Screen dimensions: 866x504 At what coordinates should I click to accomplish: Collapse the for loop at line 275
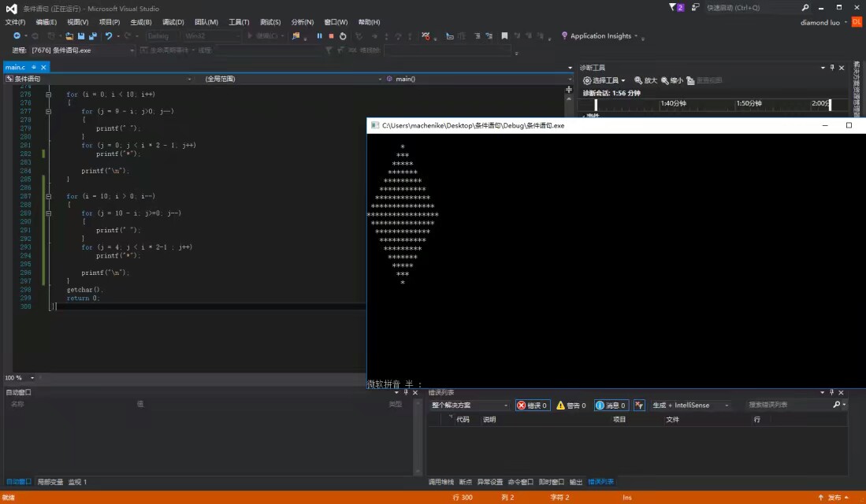(x=48, y=94)
